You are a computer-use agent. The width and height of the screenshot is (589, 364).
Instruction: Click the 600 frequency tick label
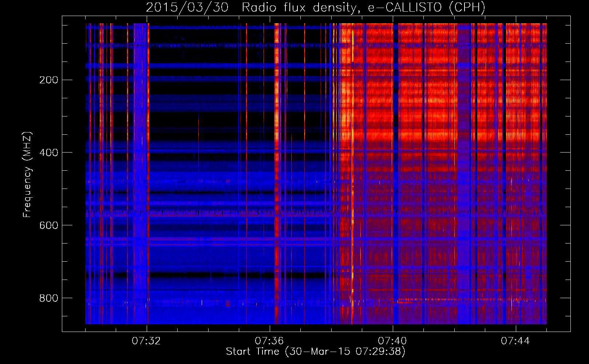click(x=49, y=225)
